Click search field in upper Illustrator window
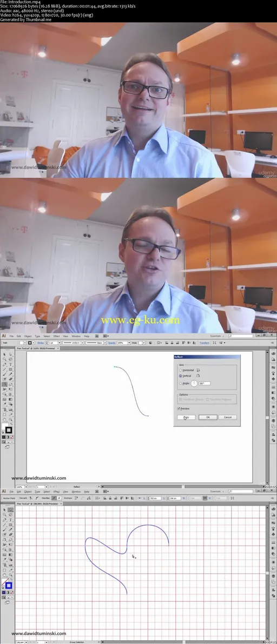 (240, 336)
